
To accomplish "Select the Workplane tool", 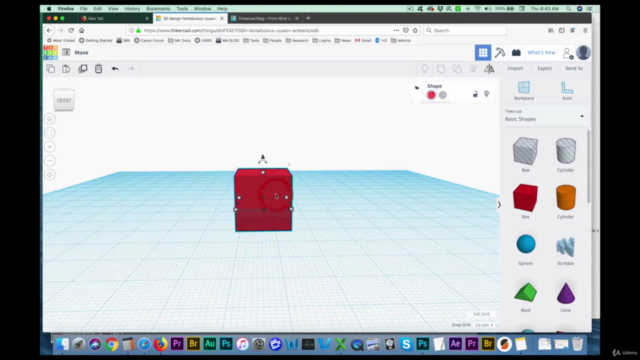I will tap(524, 91).
